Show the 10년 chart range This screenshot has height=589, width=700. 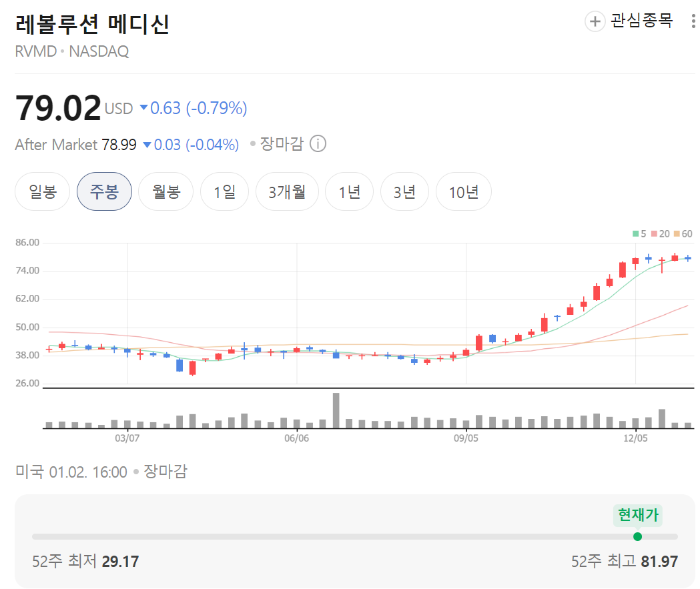tap(463, 191)
